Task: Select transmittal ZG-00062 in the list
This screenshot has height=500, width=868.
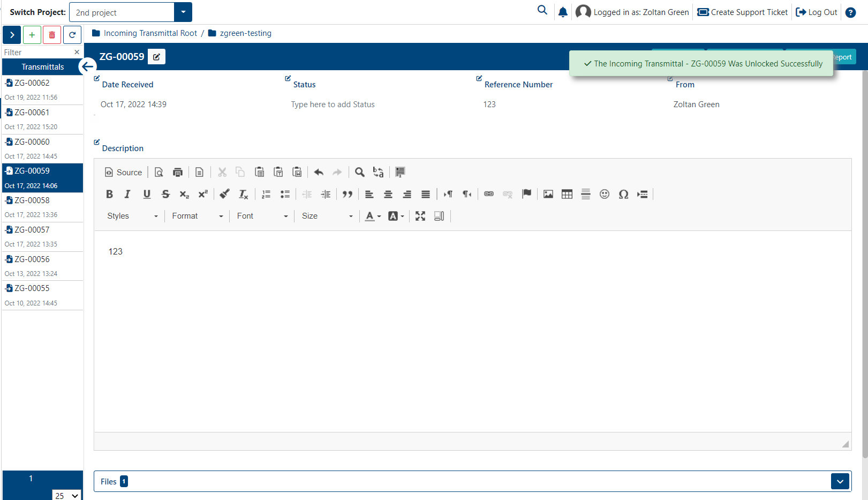Action: [x=43, y=89]
